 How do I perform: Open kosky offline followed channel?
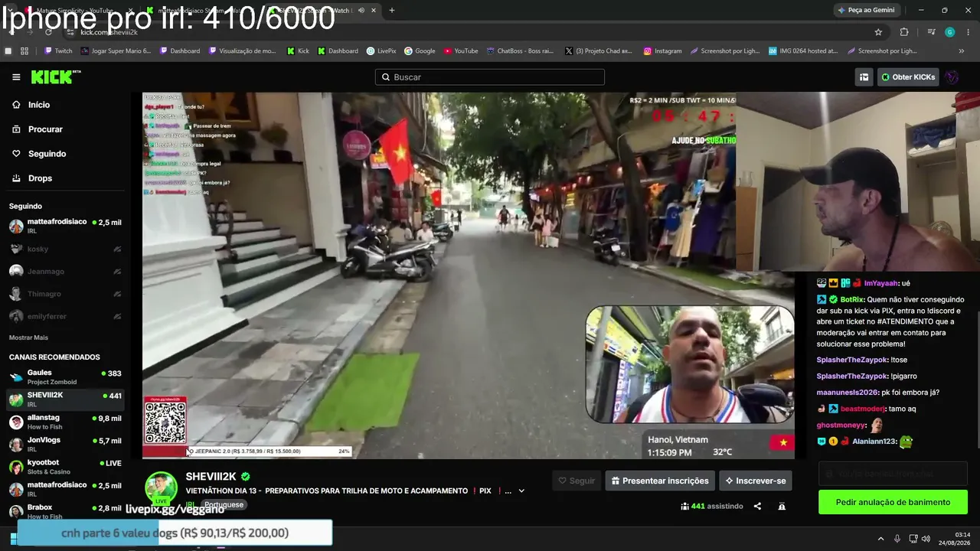point(65,249)
